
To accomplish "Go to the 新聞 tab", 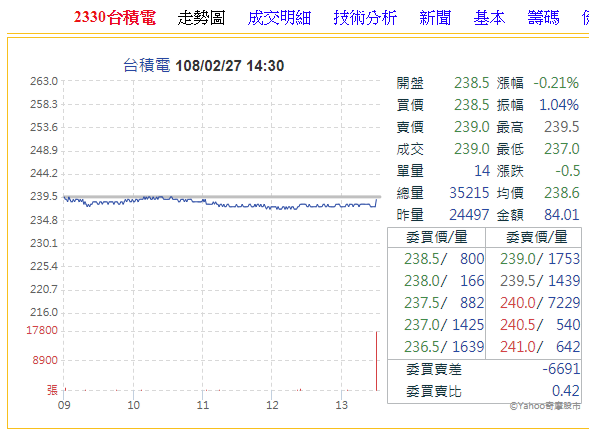I will 435,18.
